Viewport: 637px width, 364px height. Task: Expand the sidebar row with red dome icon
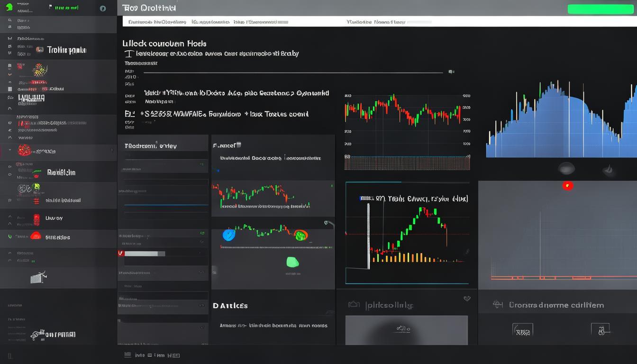(x=36, y=236)
